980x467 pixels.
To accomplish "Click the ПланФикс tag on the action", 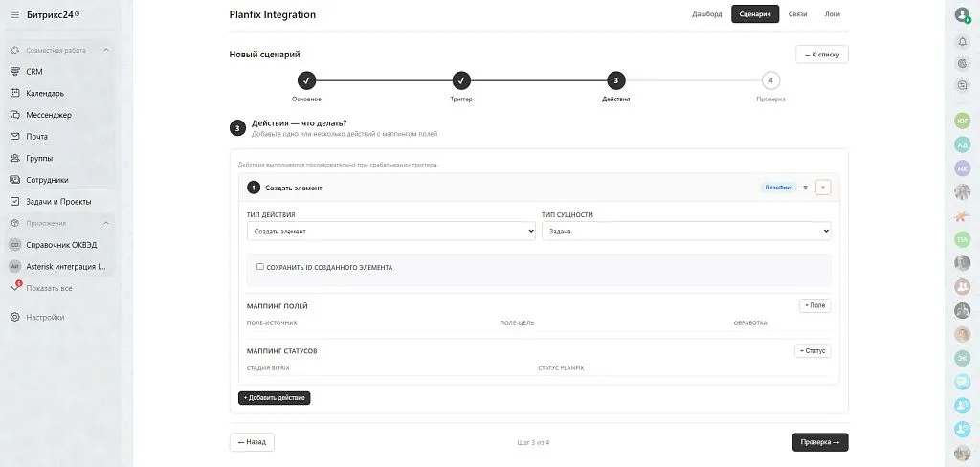I will tap(779, 188).
